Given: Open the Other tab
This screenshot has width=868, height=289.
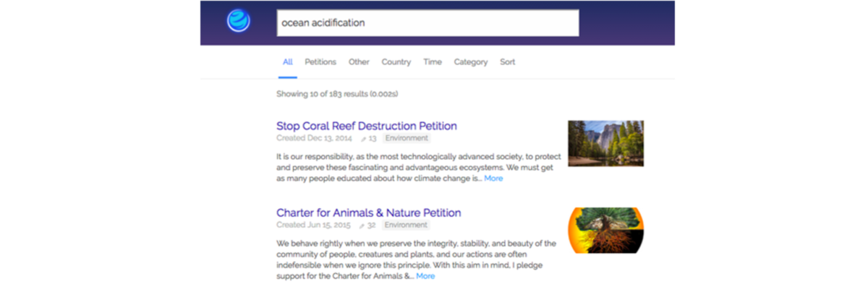Looking at the screenshot, I should tap(359, 62).
